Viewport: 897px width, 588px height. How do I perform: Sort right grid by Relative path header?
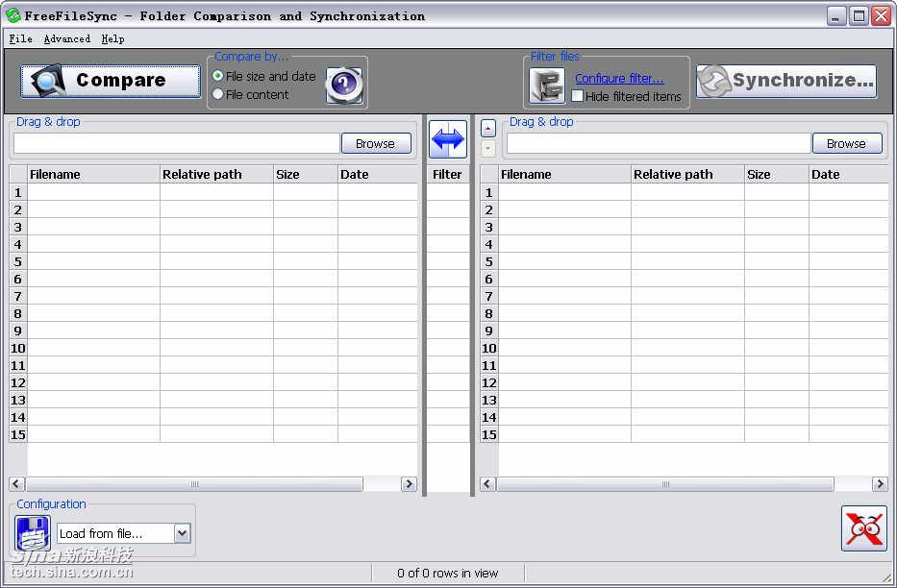coord(687,174)
